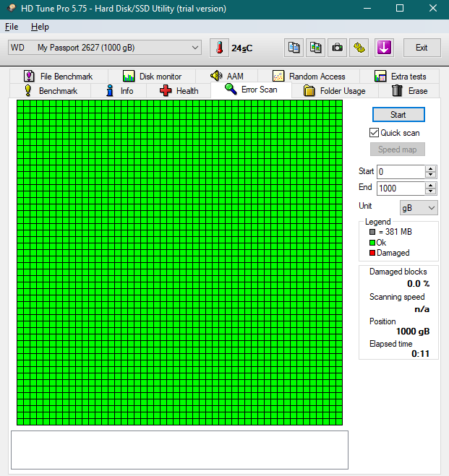The width and height of the screenshot is (449, 476).
Task: Click the Error Scan magnifier icon
Action: tap(231, 90)
